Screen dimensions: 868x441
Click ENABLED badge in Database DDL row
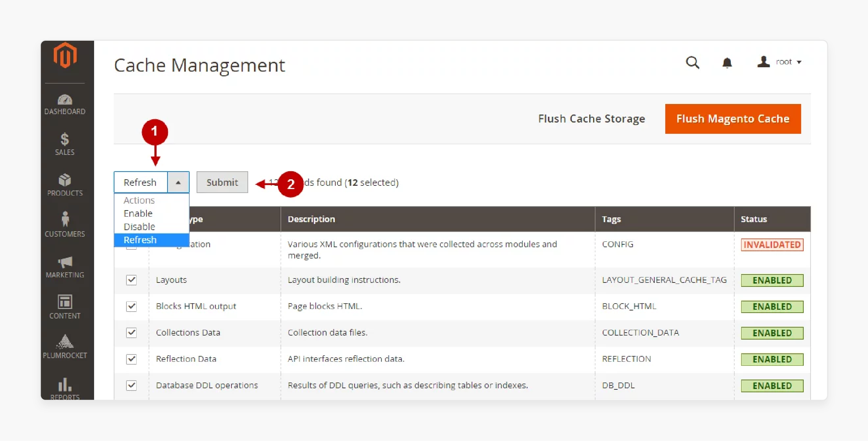point(772,386)
